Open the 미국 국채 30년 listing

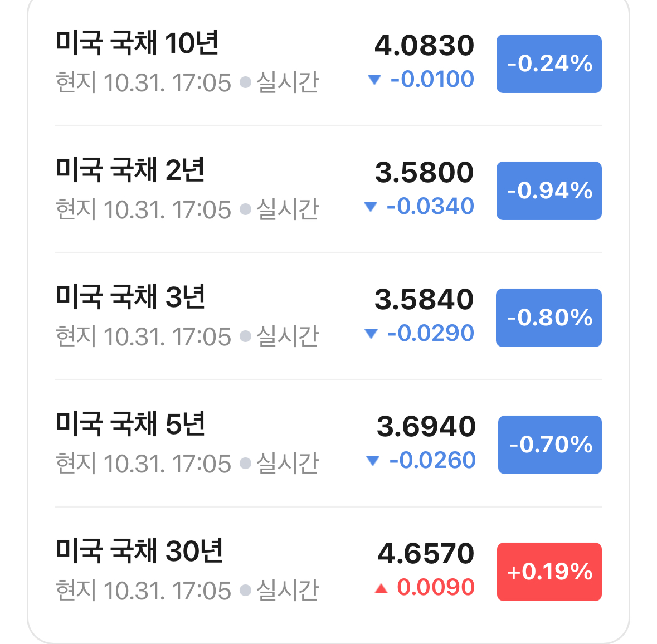(x=328, y=570)
